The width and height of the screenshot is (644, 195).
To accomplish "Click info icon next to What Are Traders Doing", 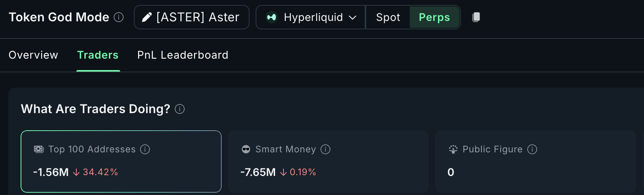I will coord(180,109).
